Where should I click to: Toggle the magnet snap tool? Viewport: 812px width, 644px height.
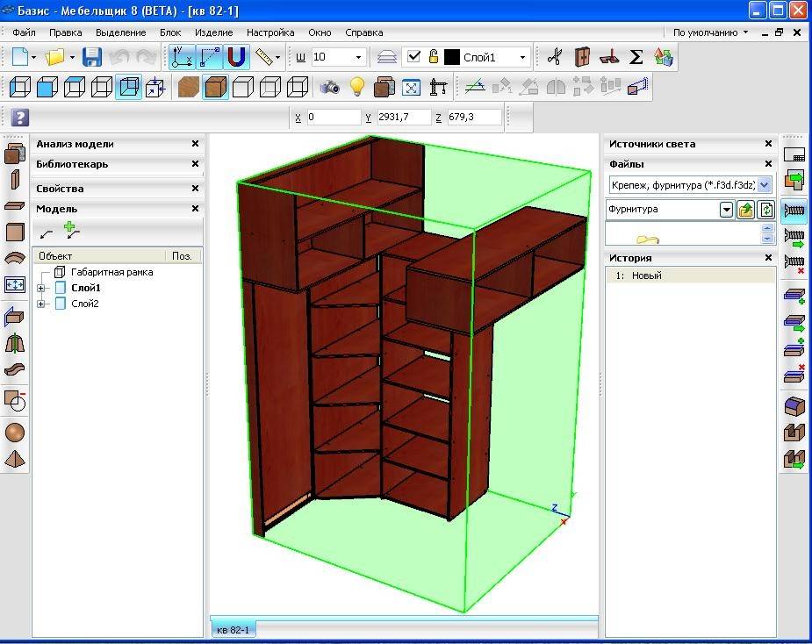point(236,57)
